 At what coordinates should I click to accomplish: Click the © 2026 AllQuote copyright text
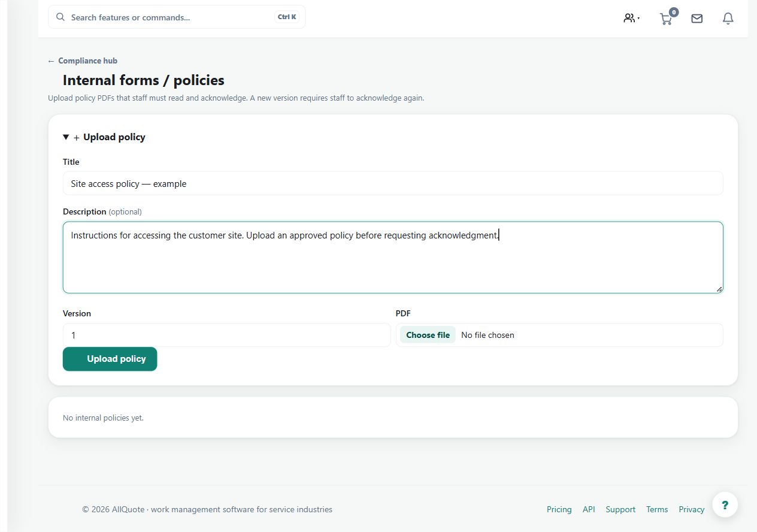[207, 509]
